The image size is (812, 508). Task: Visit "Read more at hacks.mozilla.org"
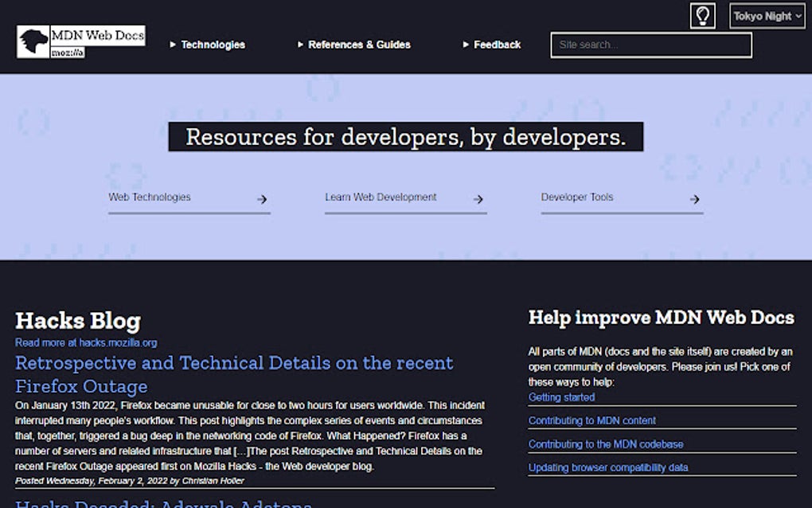[85, 342]
